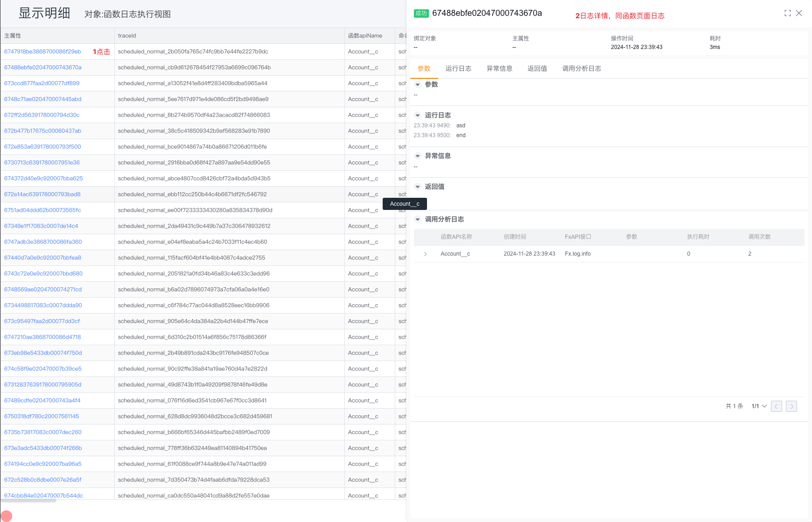Expand the log detail panel to fullscreen
812x522 pixels.
pos(787,13)
